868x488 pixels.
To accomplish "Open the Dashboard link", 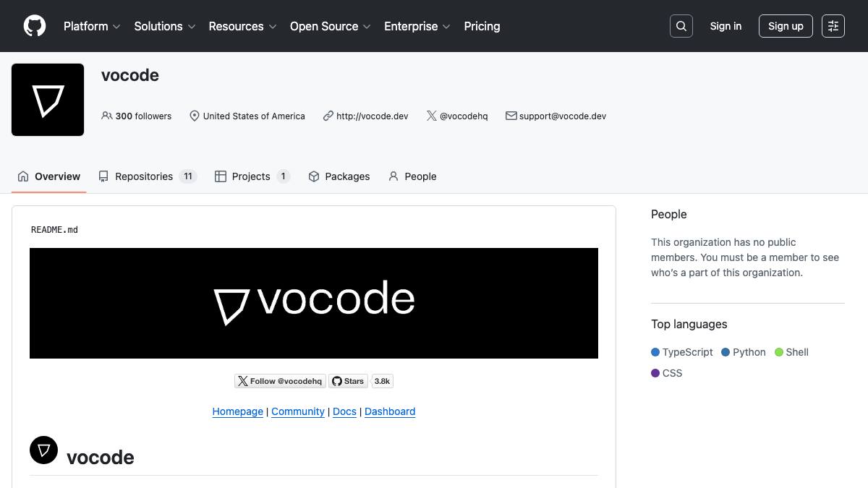I will pos(390,411).
